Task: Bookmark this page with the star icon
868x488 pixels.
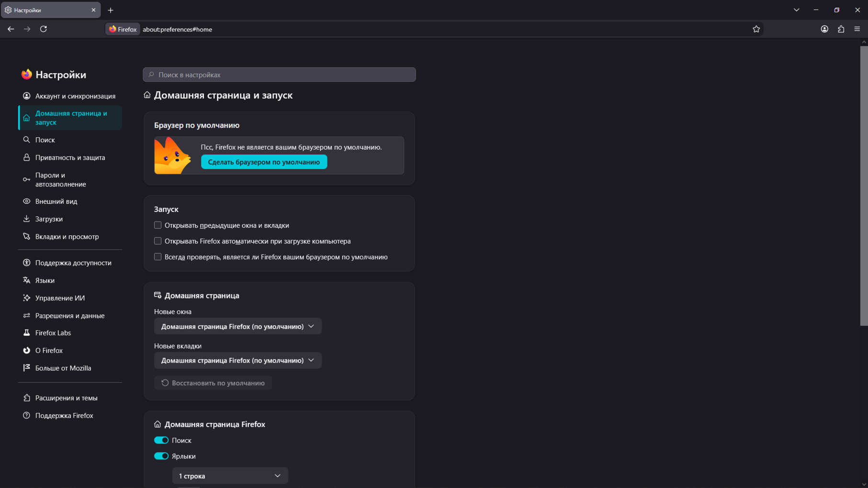Action: pyautogui.click(x=756, y=29)
